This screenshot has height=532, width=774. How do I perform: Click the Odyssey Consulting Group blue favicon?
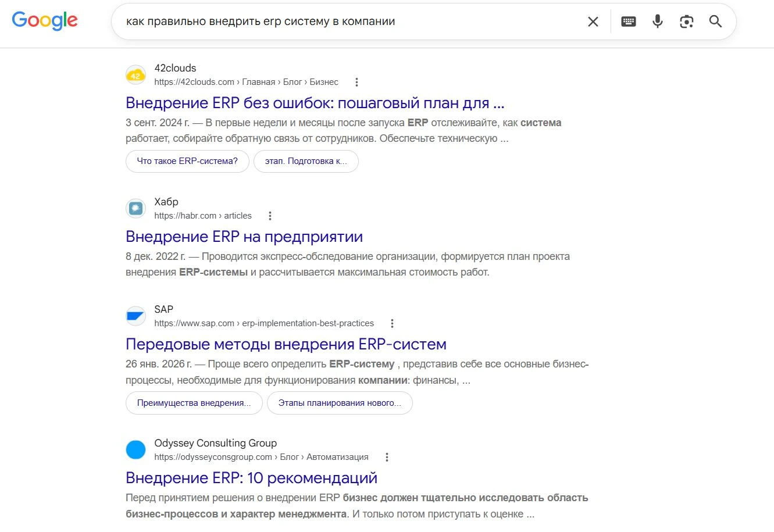135,450
